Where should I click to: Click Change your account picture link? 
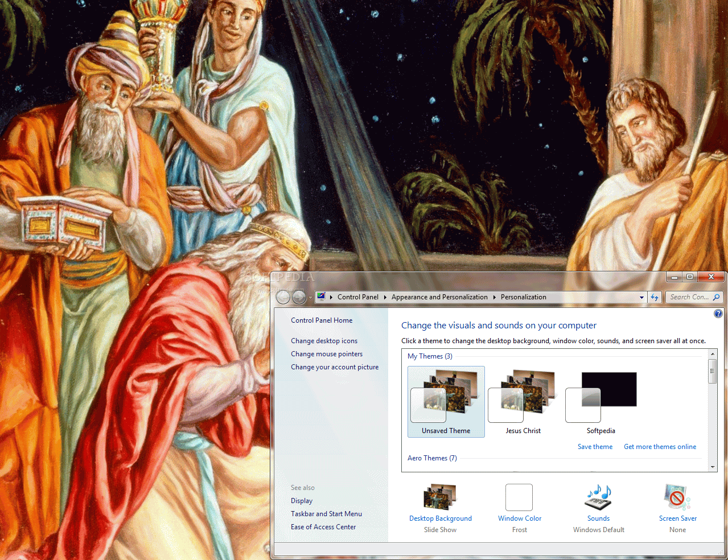335,367
